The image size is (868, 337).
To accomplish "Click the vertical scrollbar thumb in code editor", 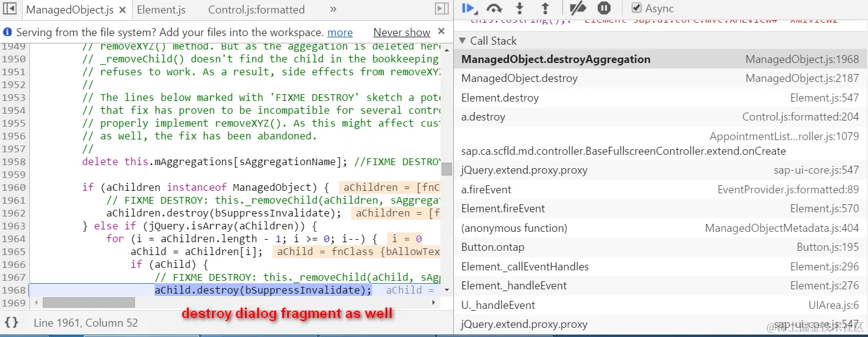I will pyautogui.click(x=447, y=169).
